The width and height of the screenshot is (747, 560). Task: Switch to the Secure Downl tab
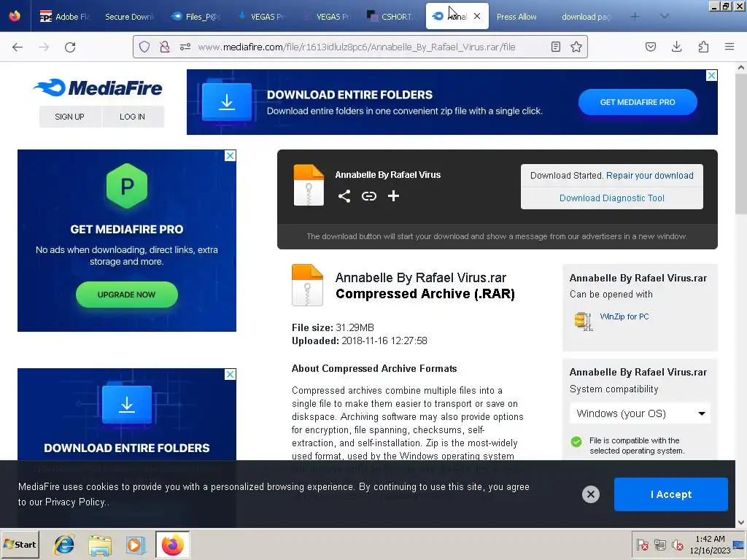[128, 16]
